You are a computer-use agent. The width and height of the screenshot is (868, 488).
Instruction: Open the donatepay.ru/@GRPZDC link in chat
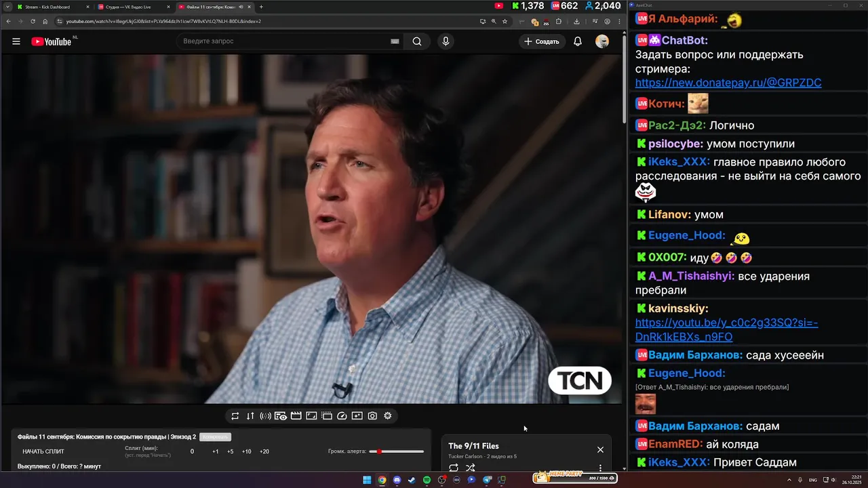coord(728,83)
